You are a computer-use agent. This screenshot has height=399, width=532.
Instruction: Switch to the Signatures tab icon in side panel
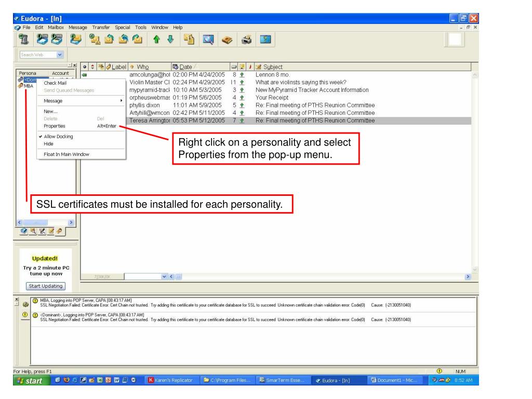(42, 231)
